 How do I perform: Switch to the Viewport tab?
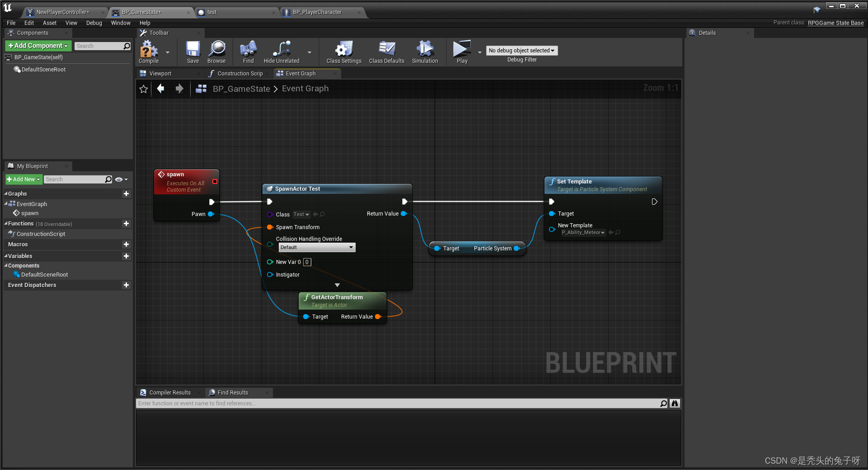coord(160,73)
